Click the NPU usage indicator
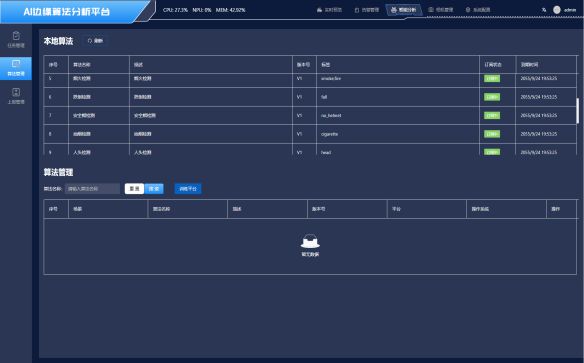This screenshot has height=363, width=584. pyautogui.click(x=202, y=10)
